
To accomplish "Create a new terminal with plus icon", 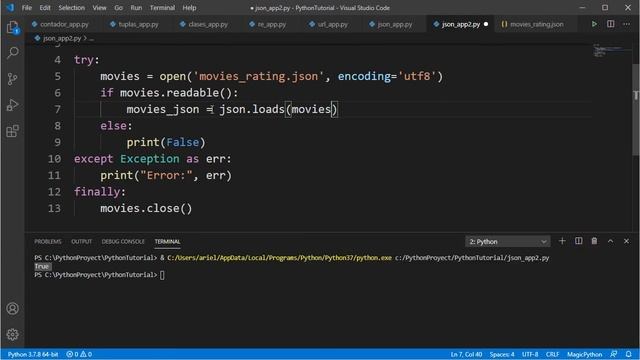I will coord(562,241).
